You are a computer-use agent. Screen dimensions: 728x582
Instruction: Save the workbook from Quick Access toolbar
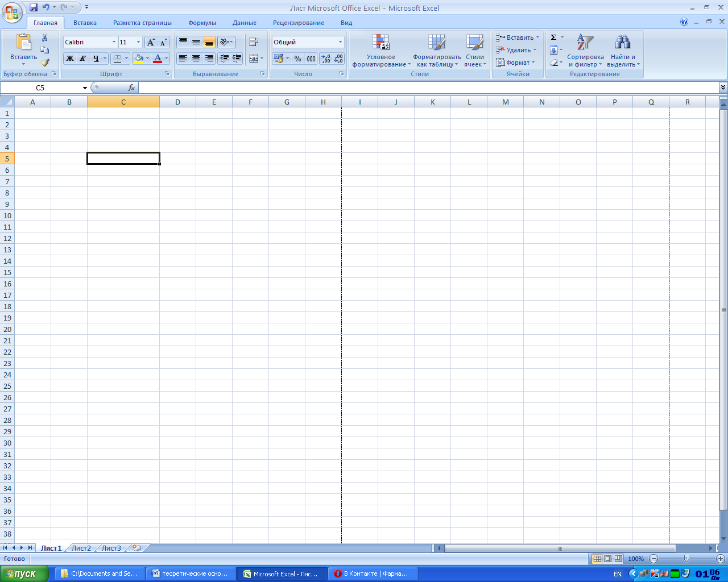click(x=34, y=8)
